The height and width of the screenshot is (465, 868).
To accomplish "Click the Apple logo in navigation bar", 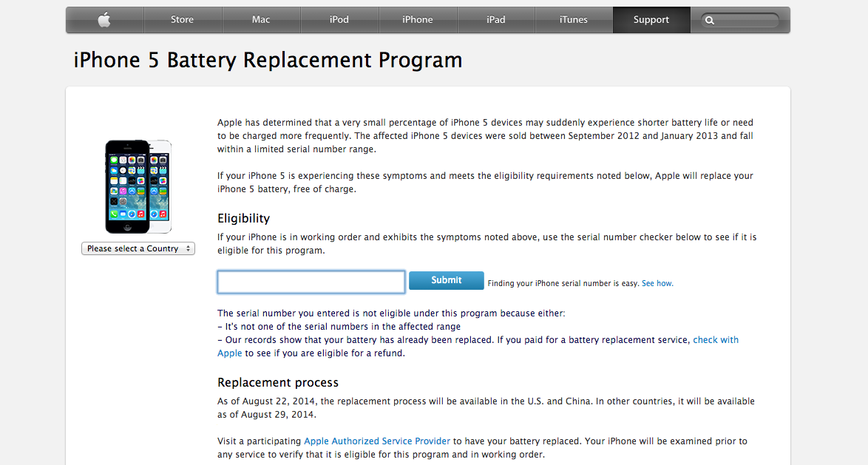I will (x=104, y=20).
